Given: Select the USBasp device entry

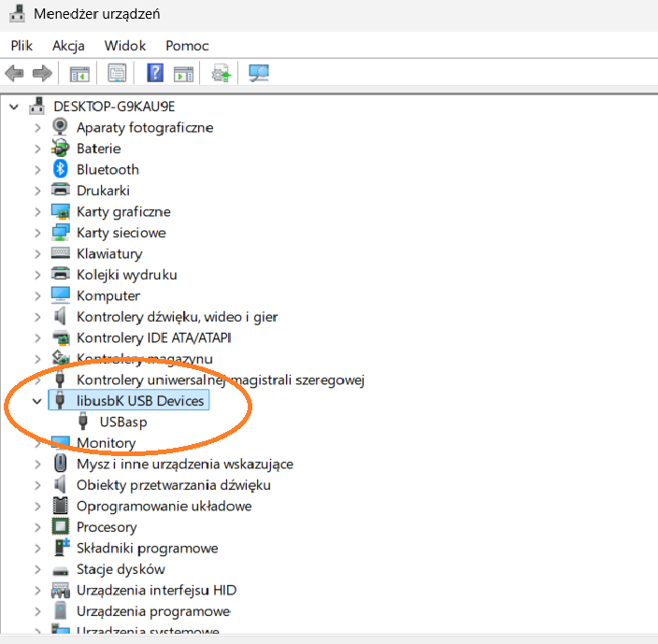Looking at the screenshot, I should pos(123,422).
